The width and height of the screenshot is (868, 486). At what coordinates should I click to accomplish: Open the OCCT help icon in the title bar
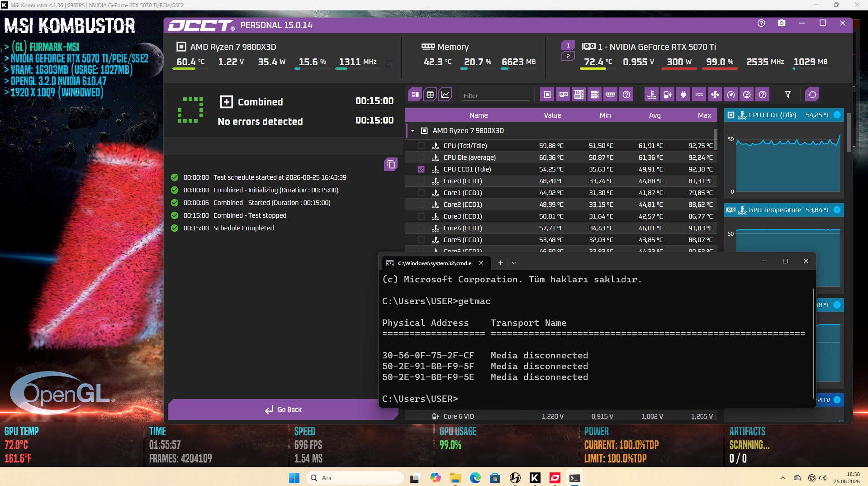pyautogui.click(x=761, y=23)
